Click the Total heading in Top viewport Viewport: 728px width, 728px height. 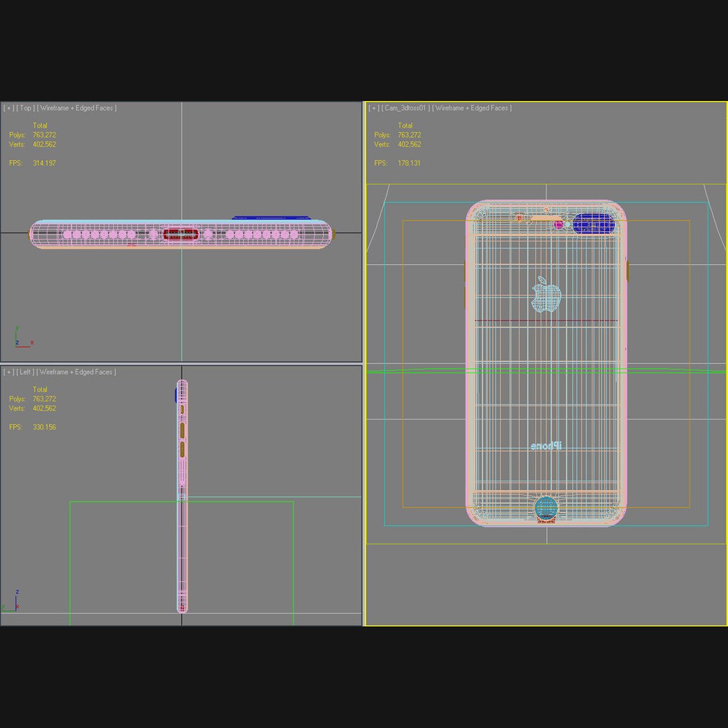(40, 125)
